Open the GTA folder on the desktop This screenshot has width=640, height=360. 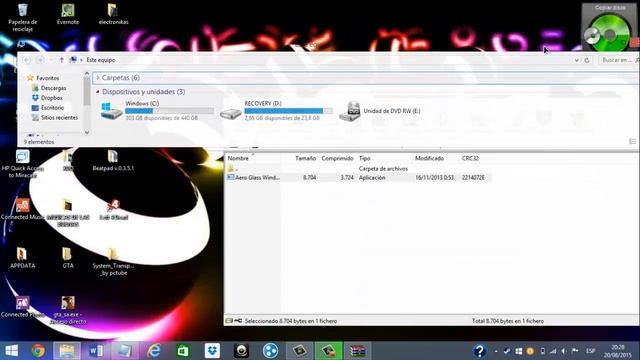pyautogui.click(x=68, y=258)
